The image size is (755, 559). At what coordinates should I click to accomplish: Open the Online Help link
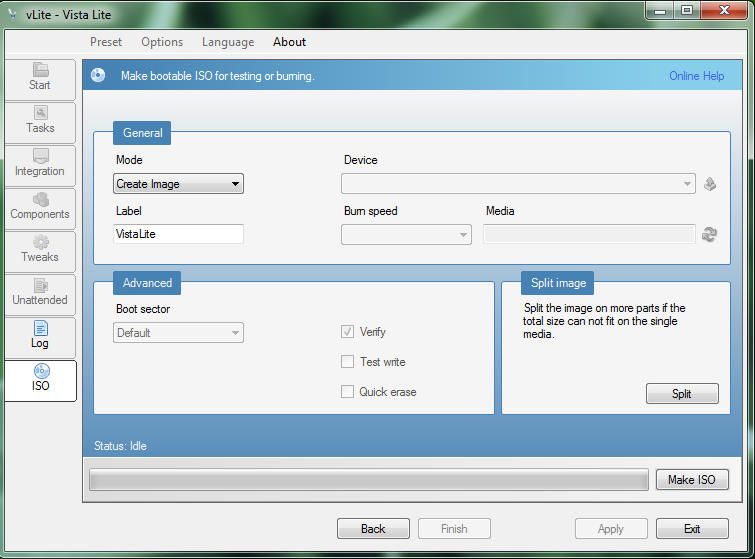click(x=696, y=76)
